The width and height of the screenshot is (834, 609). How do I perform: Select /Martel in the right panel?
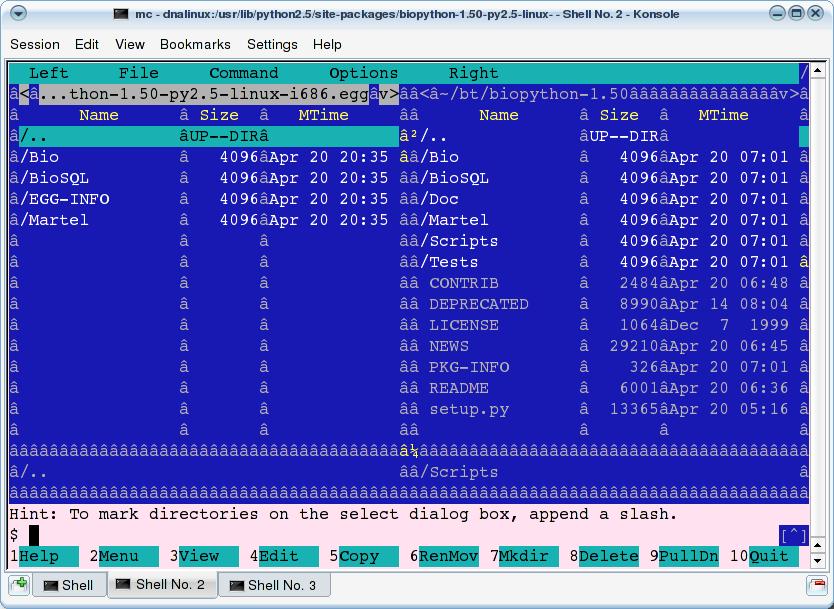(604, 220)
